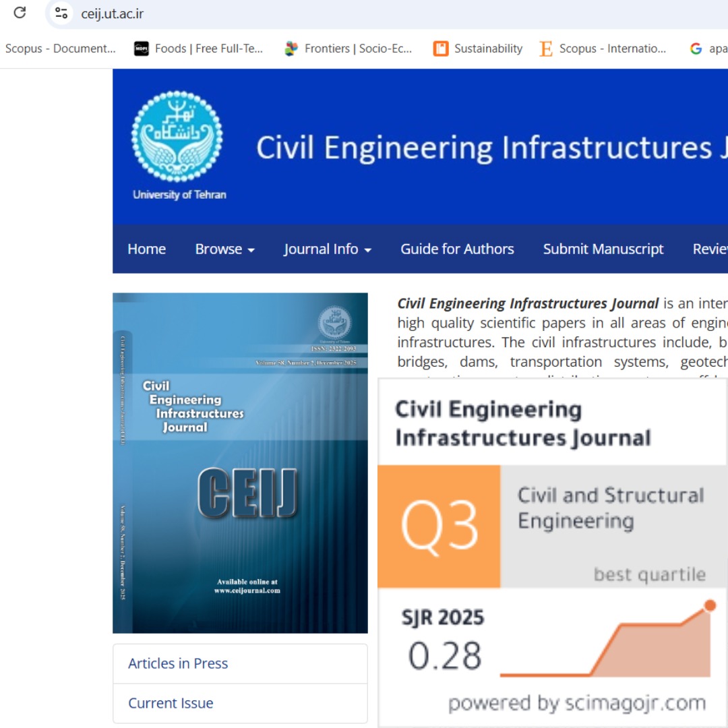Screen dimensions: 728x728
Task: Click the Q3 quartile badge
Action: coord(439,526)
